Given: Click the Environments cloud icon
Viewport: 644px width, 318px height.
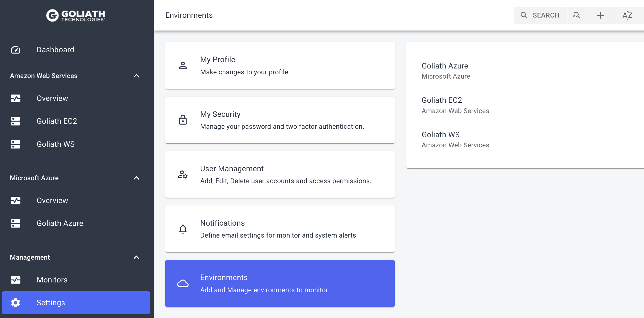Looking at the screenshot, I should 183,283.
